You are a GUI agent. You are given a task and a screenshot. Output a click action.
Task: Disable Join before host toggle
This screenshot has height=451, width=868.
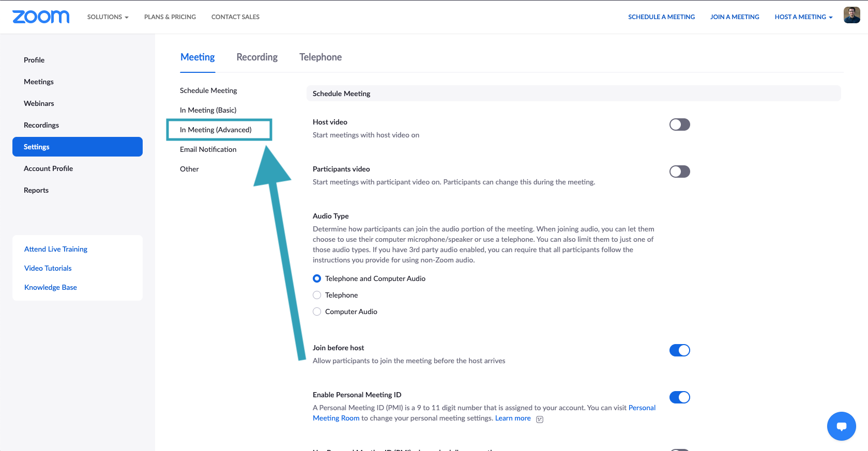pyautogui.click(x=679, y=350)
